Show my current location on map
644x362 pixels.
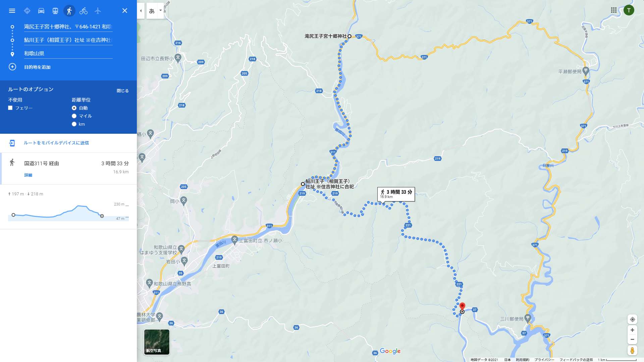(x=632, y=319)
